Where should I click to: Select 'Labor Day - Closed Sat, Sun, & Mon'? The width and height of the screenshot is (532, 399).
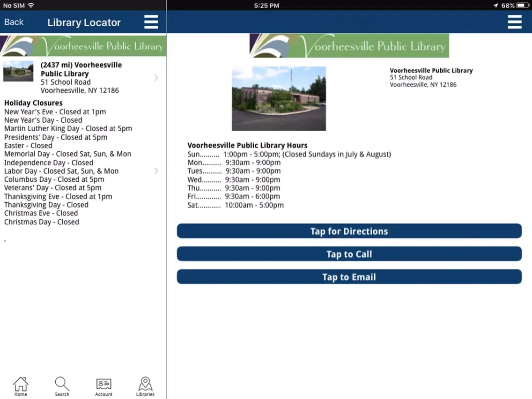pyautogui.click(x=61, y=171)
